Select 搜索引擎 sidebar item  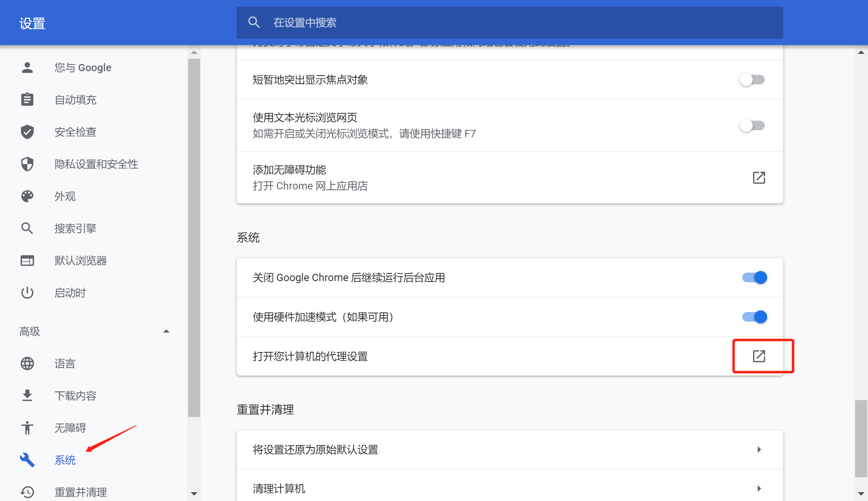(x=75, y=228)
